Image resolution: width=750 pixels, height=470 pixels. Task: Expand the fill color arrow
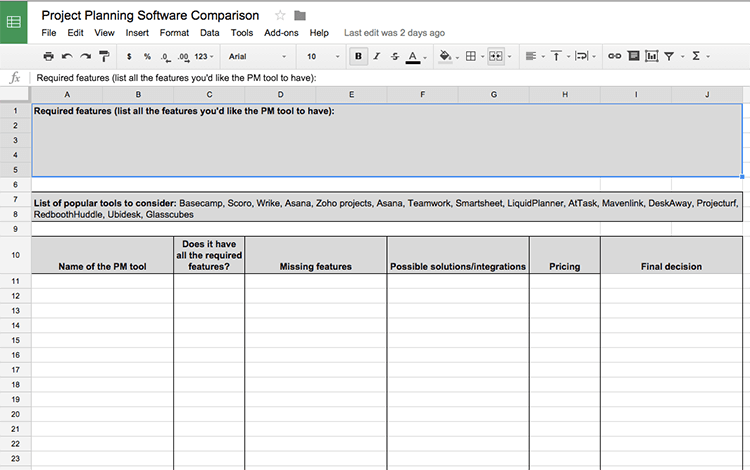(457, 58)
